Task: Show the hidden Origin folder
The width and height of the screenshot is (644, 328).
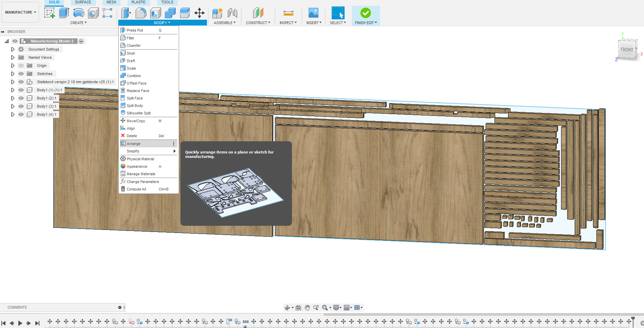Action: 21,66
